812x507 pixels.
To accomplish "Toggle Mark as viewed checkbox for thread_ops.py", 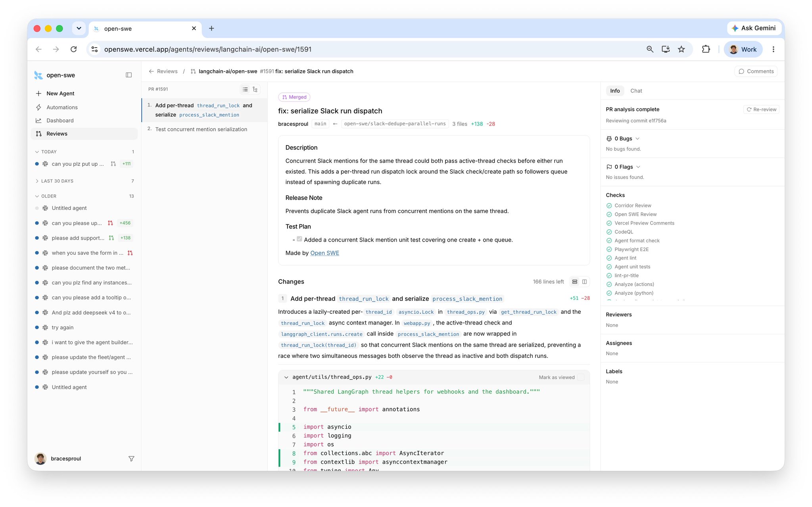I will [581, 377].
